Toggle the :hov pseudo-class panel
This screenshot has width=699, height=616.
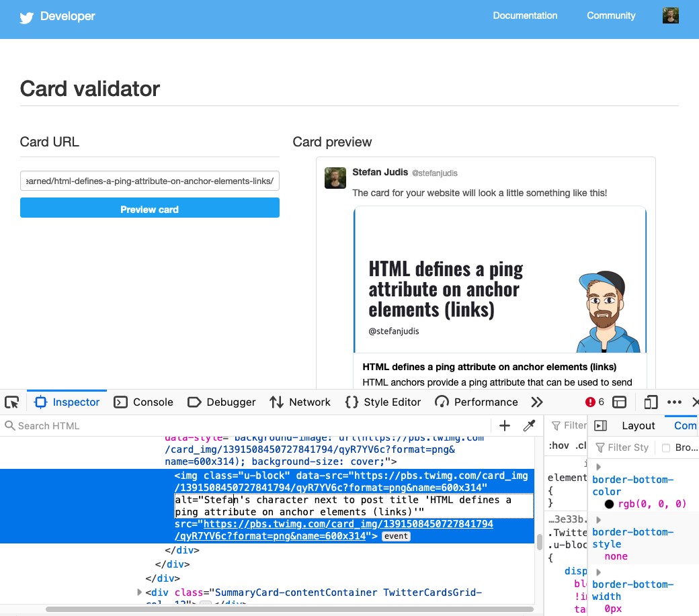point(559,445)
